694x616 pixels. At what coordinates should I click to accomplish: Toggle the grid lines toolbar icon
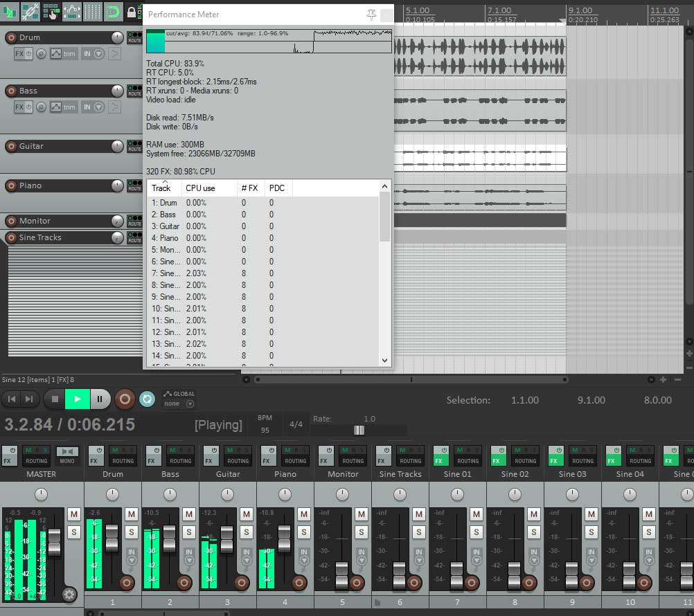[92, 11]
